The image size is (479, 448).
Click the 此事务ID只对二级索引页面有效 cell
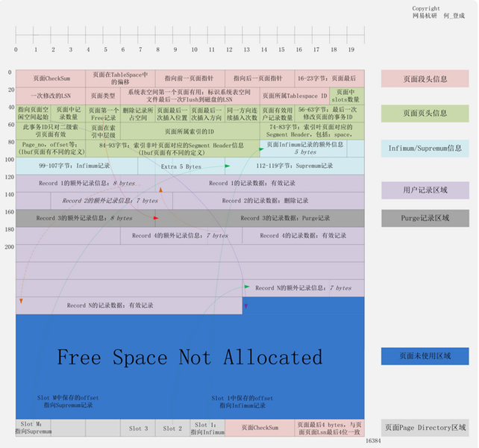(x=51, y=131)
